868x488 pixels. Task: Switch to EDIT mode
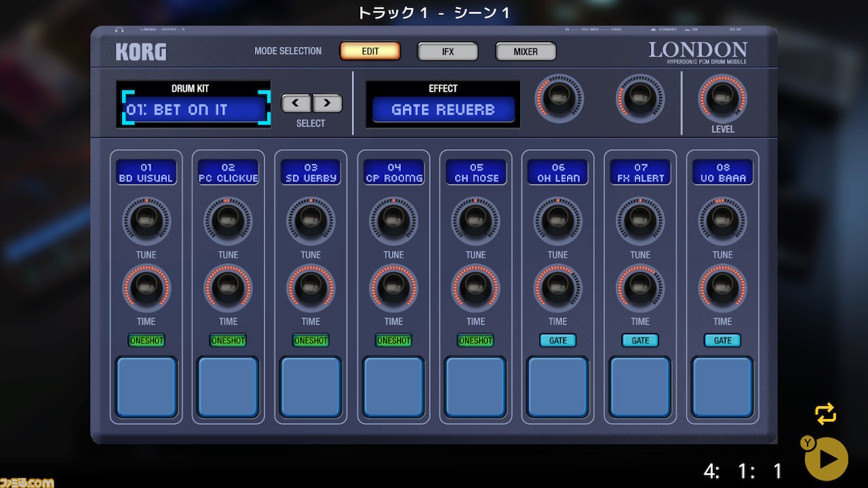tap(370, 52)
